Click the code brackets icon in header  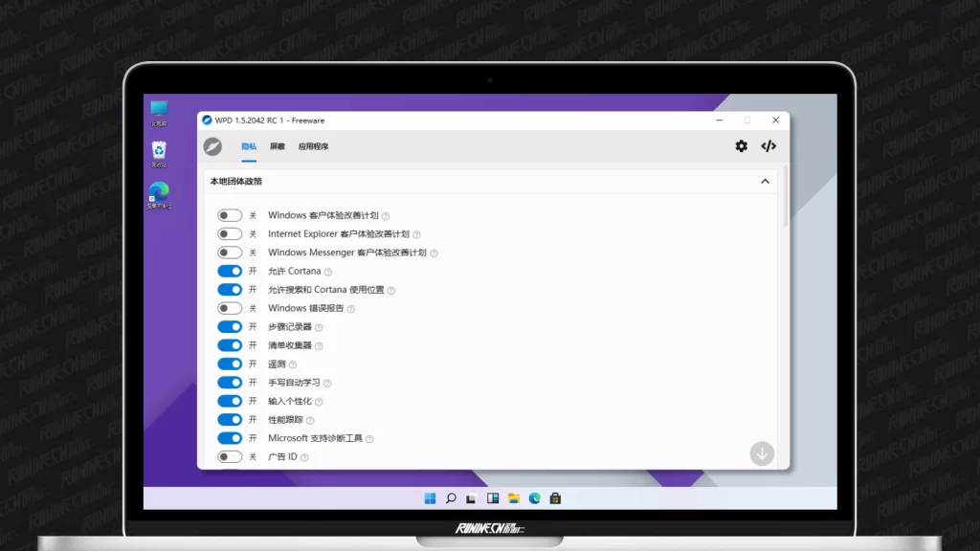pyautogui.click(x=768, y=146)
